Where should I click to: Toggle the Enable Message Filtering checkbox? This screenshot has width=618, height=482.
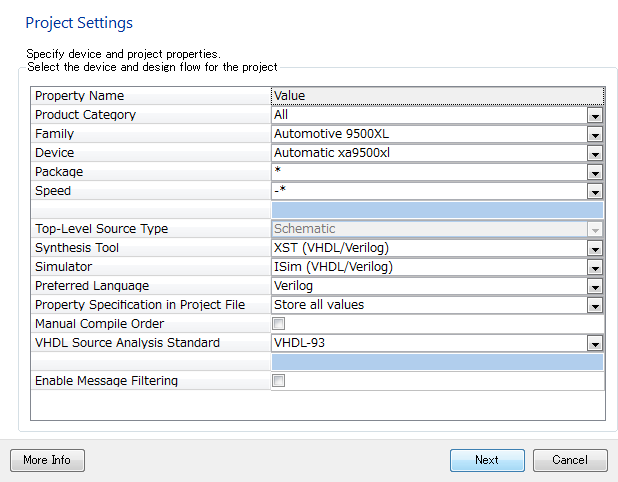278,381
